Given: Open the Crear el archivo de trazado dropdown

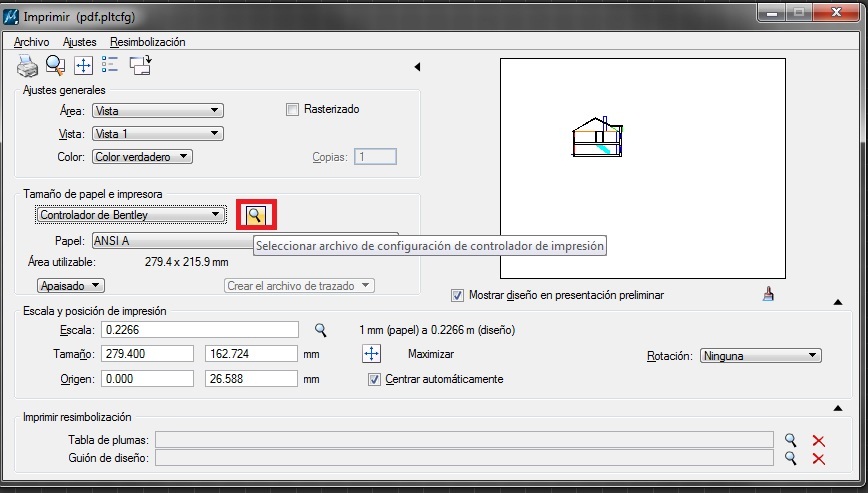Looking at the screenshot, I should 299,286.
